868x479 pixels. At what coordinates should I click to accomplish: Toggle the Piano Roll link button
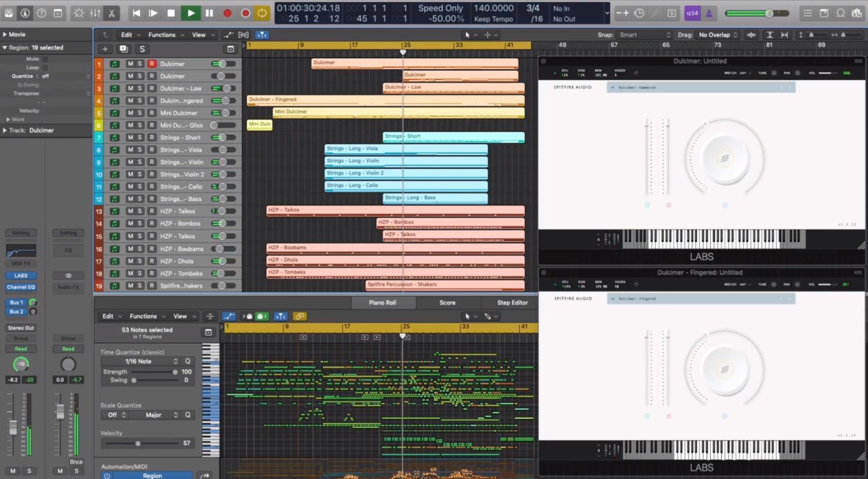click(300, 316)
